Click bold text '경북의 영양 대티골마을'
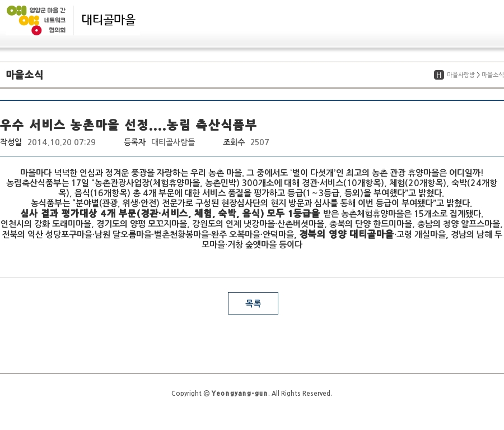 click(x=347, y=234)
